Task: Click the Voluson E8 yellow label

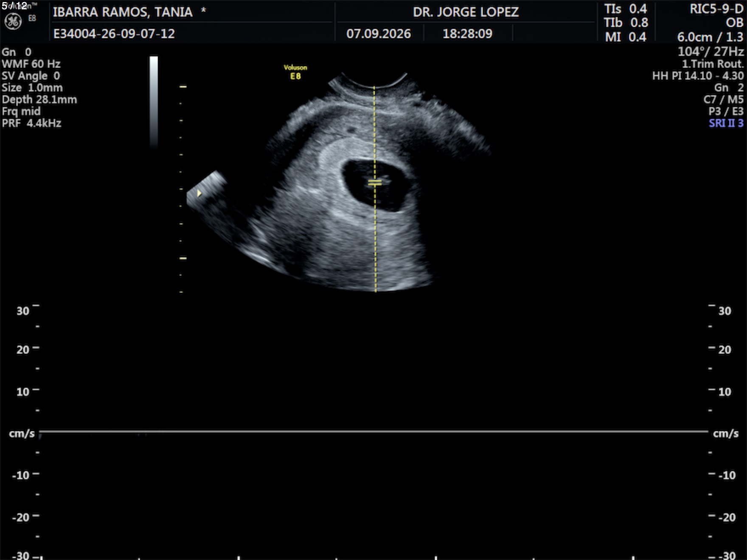Action: pos(295,72)
